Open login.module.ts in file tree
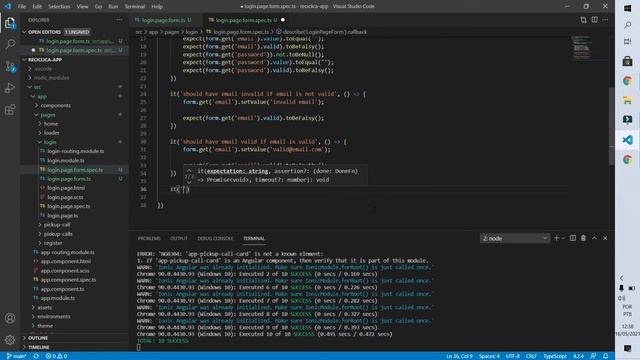Screen dimensions: 640x360 coord(66,160)
